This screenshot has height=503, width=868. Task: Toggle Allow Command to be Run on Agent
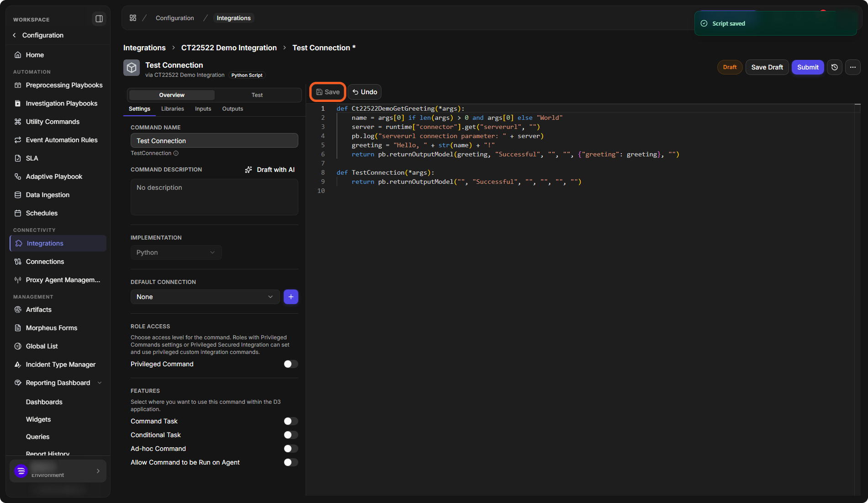291,462
